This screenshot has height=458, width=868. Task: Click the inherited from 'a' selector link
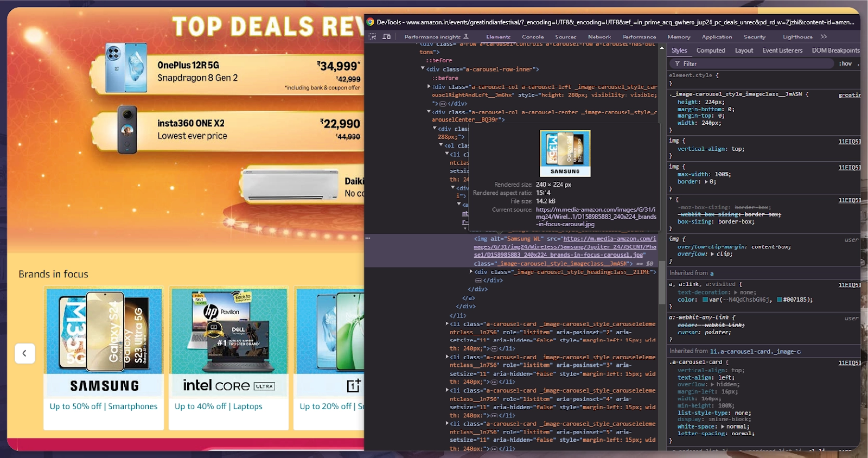[x=712, y=273]
